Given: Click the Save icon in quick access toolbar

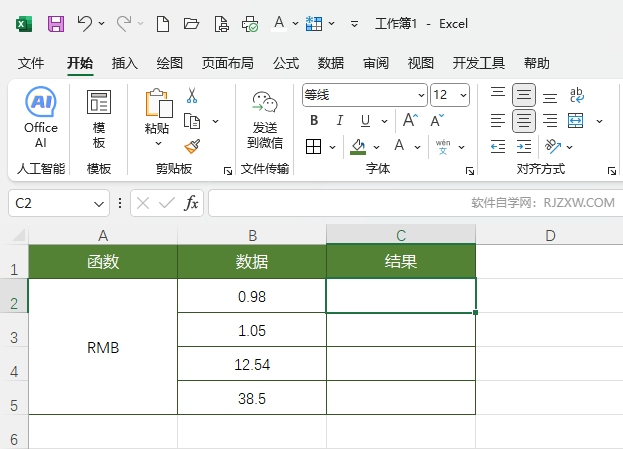Looking at the screenshot, I should pyautogui.click(x=56, y=24).
